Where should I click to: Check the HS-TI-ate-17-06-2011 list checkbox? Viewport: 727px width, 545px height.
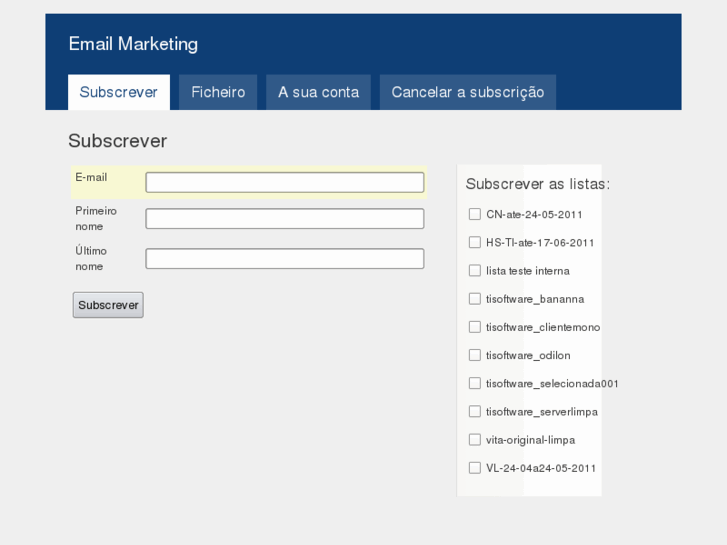(475, 242)
